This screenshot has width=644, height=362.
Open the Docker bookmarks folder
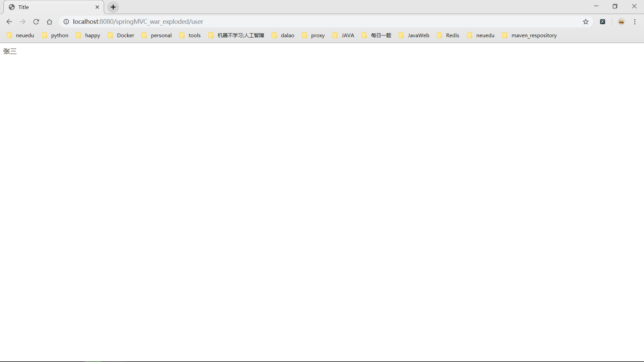121,36
